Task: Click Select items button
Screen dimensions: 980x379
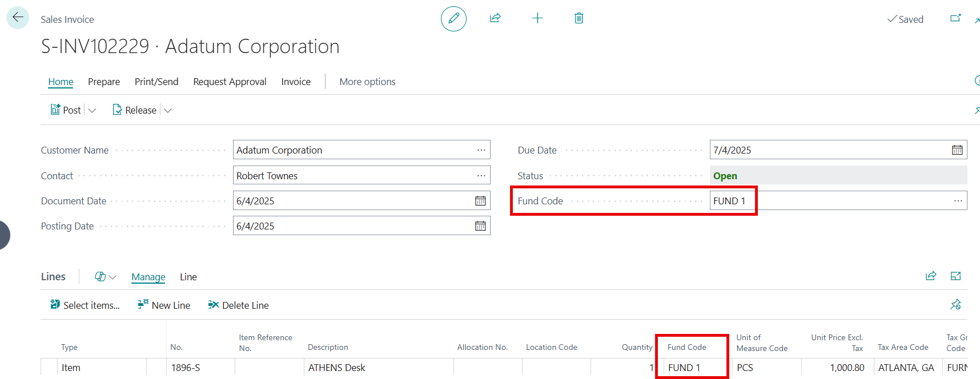Action: [x=85, y=305]
